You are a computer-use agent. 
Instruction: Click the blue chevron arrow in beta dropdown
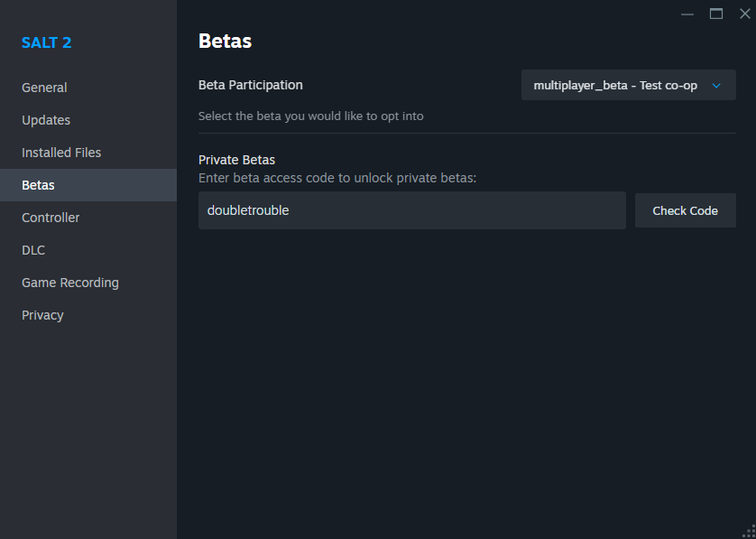pos(716,86)
